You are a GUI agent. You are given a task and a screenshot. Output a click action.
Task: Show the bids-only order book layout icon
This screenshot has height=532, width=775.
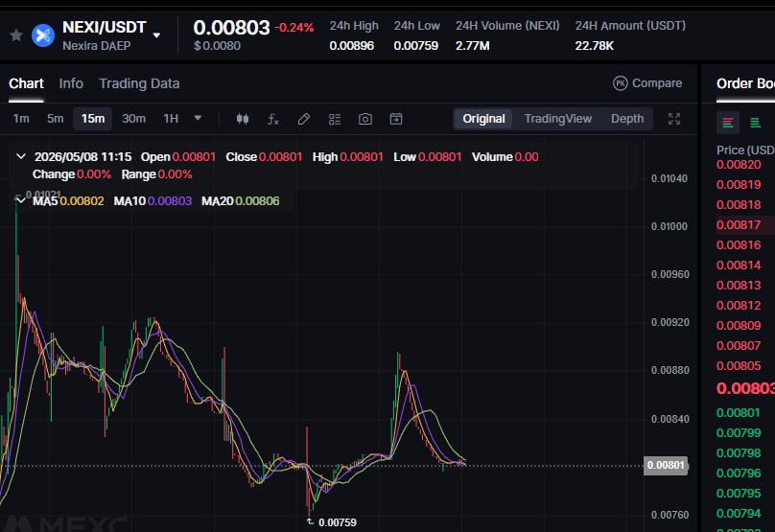pos(755,123)
